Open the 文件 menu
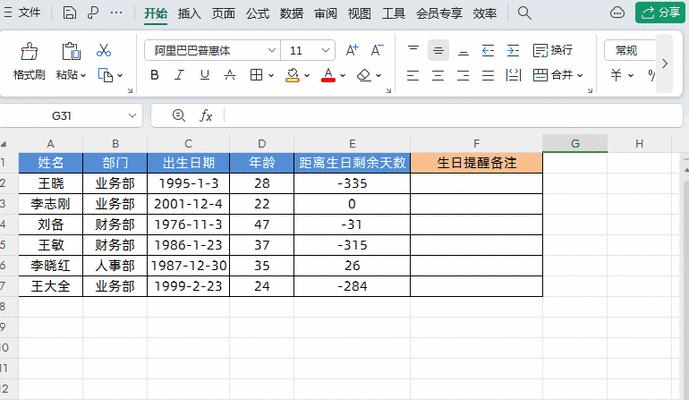 (x=22, y=13)
